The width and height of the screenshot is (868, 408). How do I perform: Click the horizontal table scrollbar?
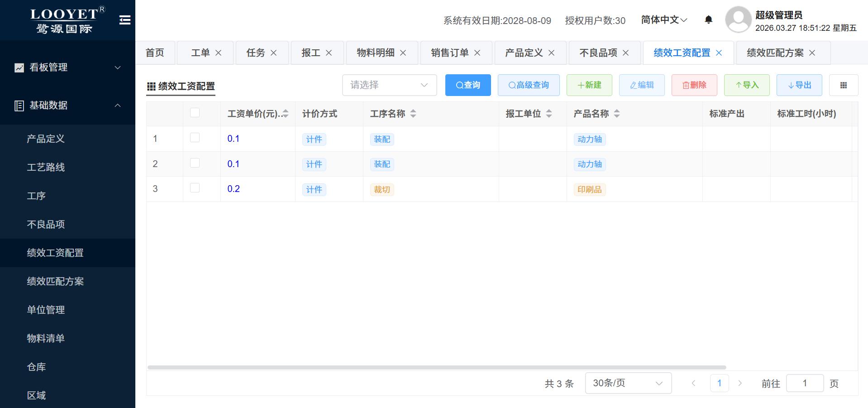coord(437,367)
